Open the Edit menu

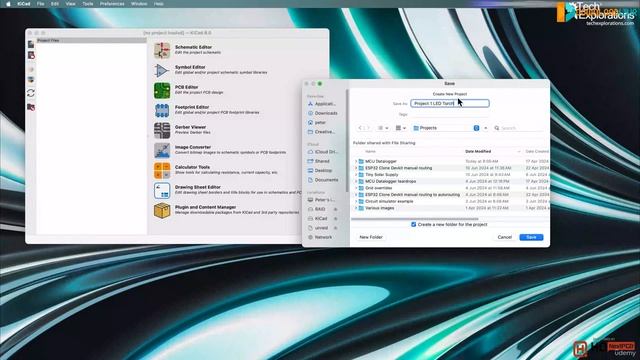coord(55,4)
